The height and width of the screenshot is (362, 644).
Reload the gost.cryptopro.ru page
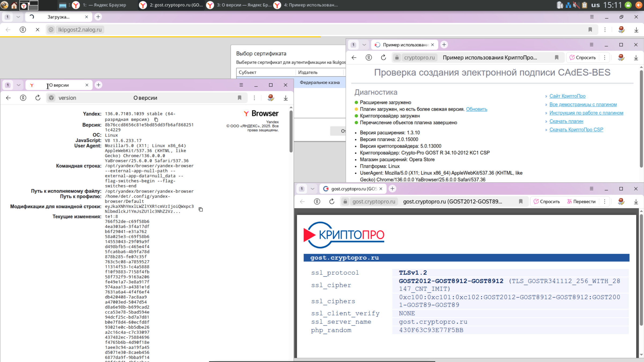pos(332,201)
